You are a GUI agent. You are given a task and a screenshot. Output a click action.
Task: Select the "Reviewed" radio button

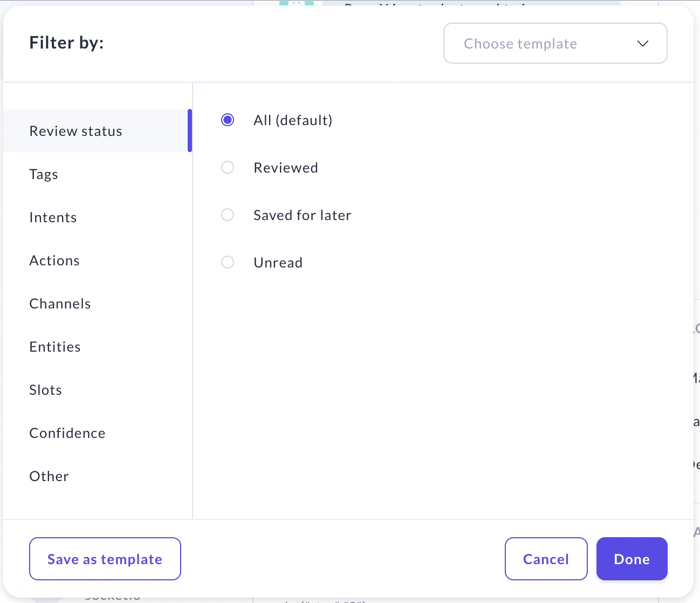[228, 167]
